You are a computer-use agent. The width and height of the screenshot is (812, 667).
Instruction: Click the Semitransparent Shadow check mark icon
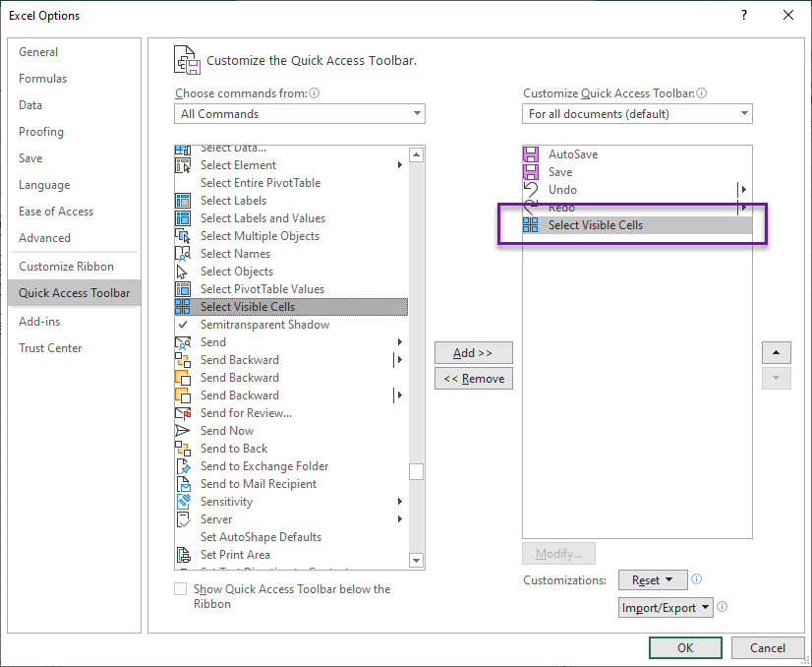click(182, 325)
